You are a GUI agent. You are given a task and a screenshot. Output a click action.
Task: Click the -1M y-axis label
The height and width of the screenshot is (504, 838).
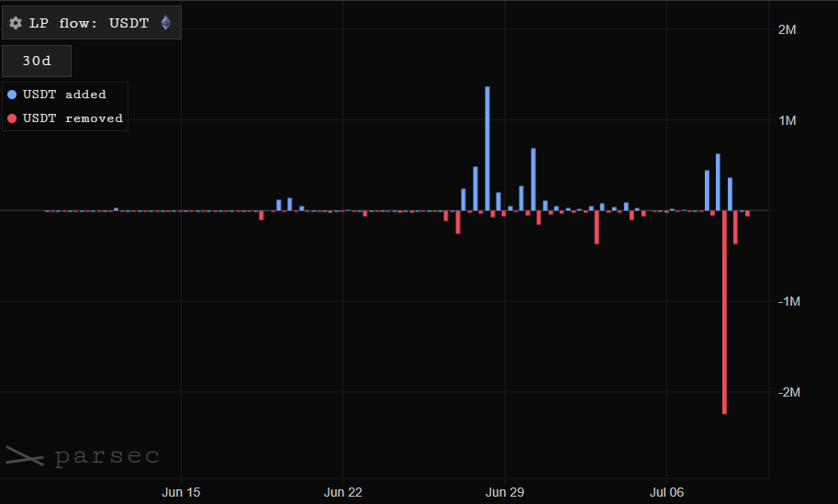[788, 301]
